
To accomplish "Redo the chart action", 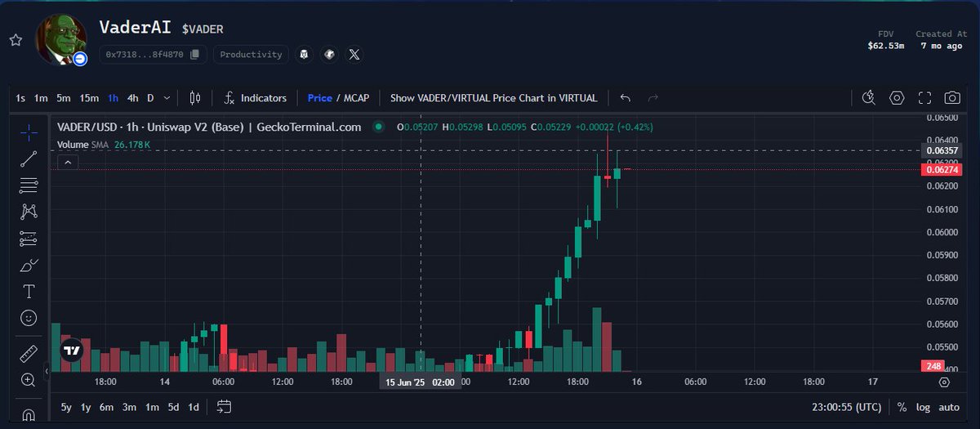I will pos(653,98).
